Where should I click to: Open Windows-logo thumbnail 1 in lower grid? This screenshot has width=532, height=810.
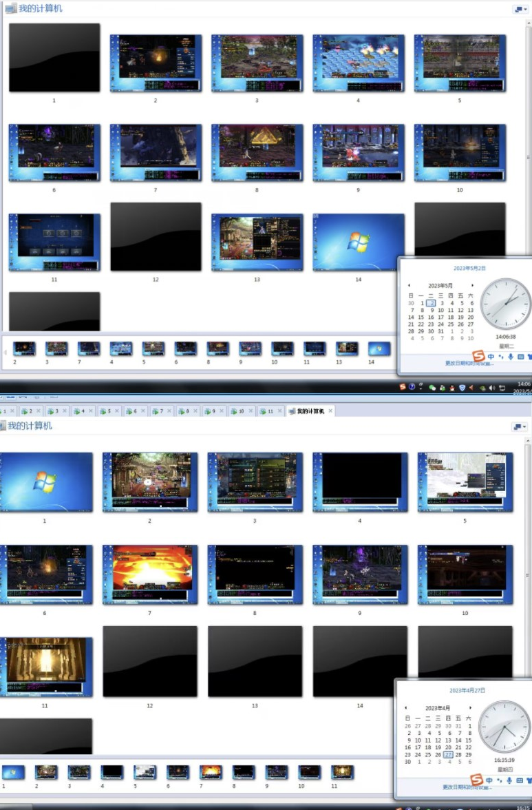(x=46, y=482)
